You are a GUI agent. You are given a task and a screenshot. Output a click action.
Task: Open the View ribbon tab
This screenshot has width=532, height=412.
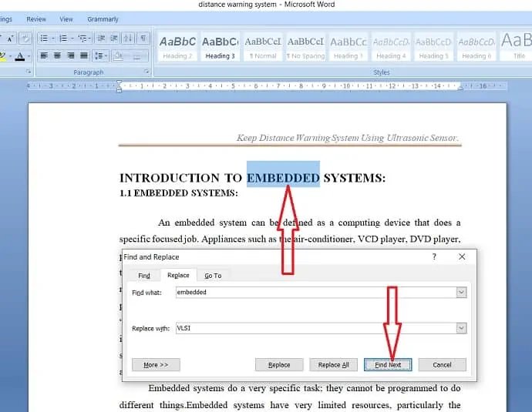pos(66,19)
